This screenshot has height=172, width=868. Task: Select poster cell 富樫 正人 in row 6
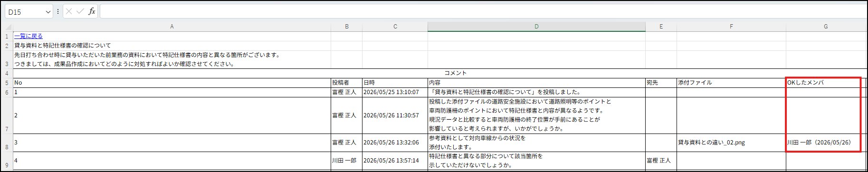pyautogui.click(x=347, y=92)
